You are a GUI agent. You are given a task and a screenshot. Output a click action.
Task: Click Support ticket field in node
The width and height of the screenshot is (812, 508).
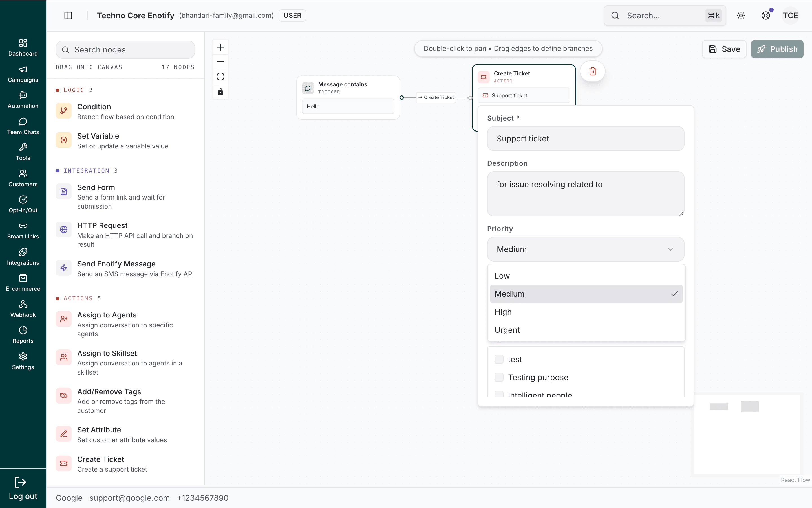coord(524,95)
